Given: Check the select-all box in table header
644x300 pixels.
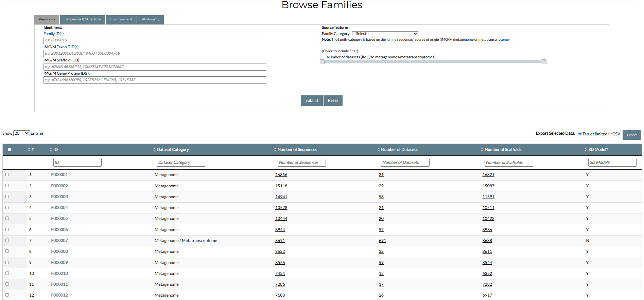Looking at the screenshot, I should tap(10, 149).
